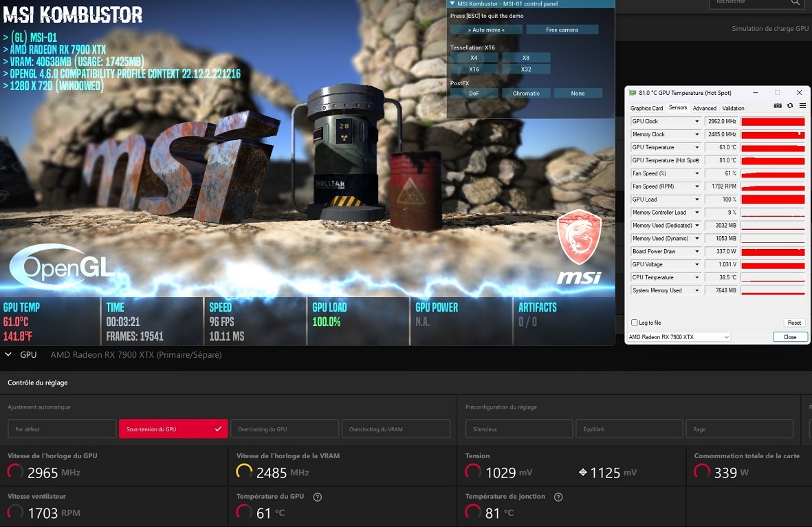The width and height of the screenshot is (812, 527).
Task: Open the GPU Temperature (Hot Spot) sensor dropdown
Action: (696, 160)
